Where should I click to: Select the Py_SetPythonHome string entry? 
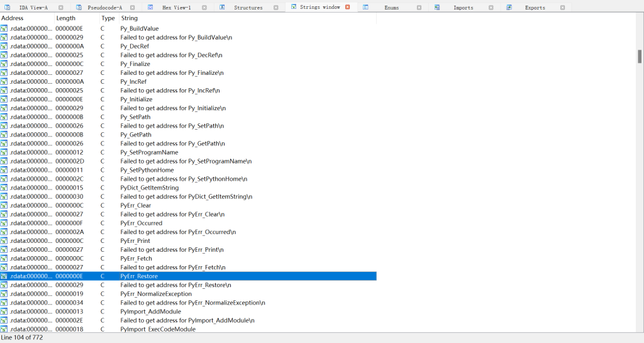[x=147, y=170]
